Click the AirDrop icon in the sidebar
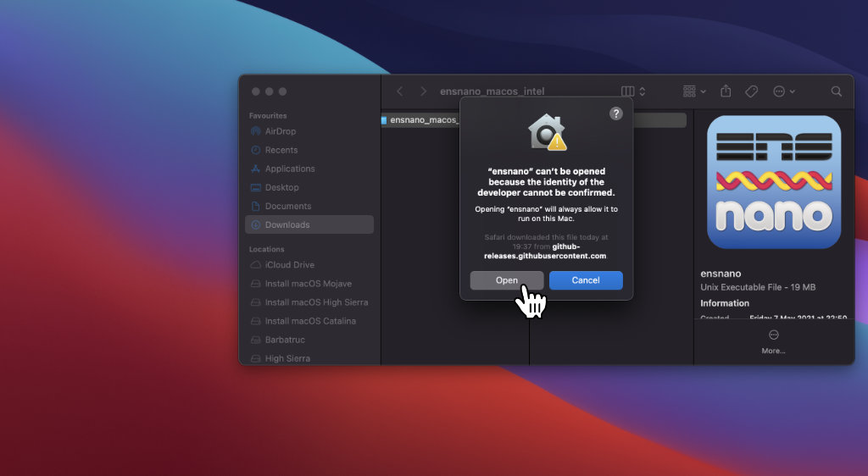Screen dimensions: 868x476 pos(255,131)
